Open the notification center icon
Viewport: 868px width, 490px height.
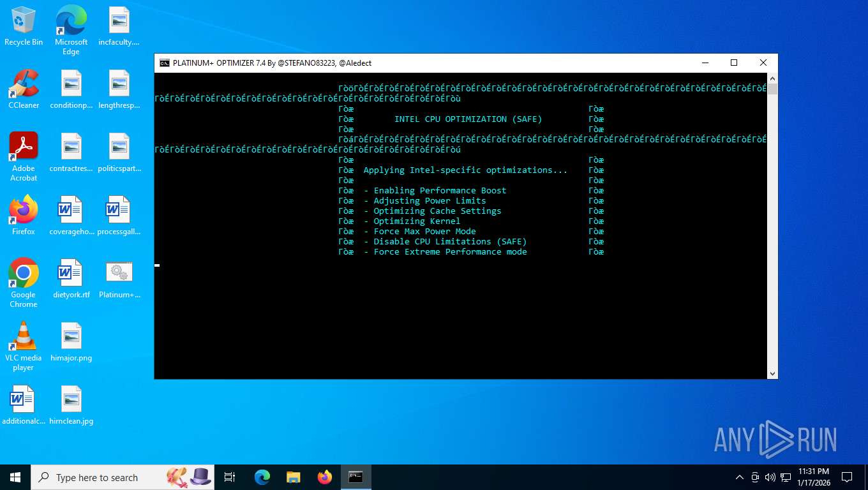[847, 477]
